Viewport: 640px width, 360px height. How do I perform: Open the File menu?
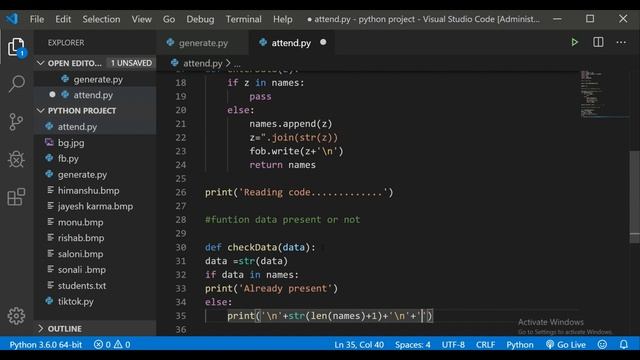click(x=37, y=19)
